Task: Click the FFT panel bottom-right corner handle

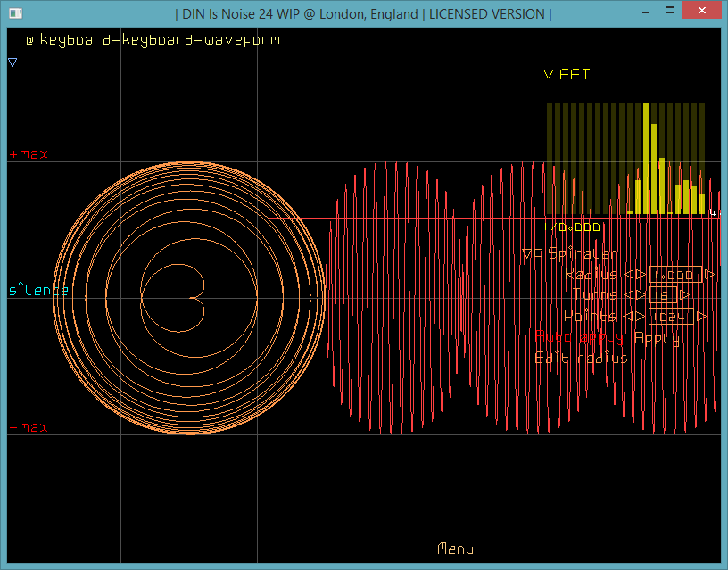Action: (713, 212)
